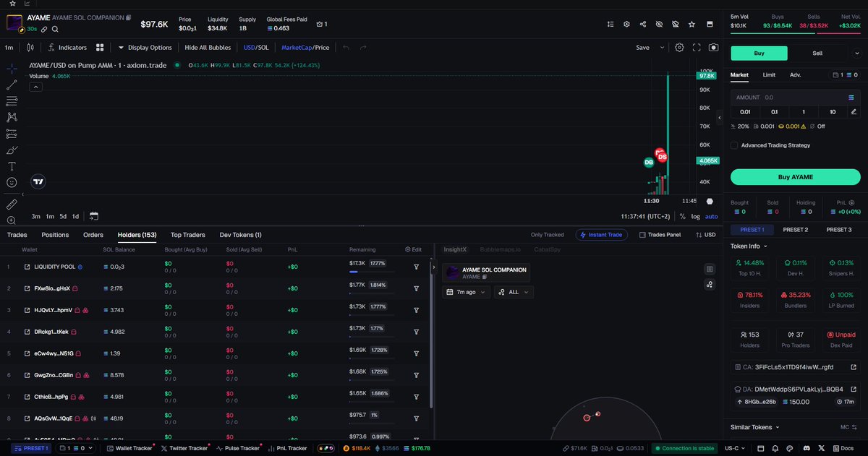The image size is (868, 456).
Task: Open the chart layout grid icon
Action: 100,48
